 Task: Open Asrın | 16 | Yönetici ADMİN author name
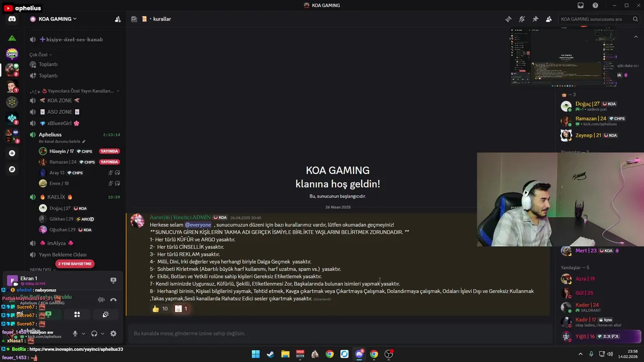[180, 217]
